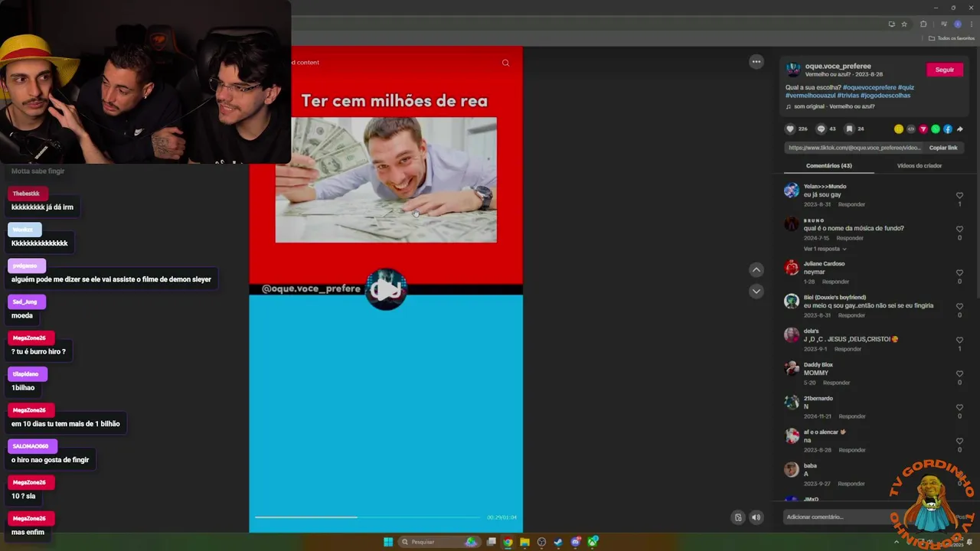Open the three-dot more options menu
The image size is (980, 551).
[x=756, y=62]
